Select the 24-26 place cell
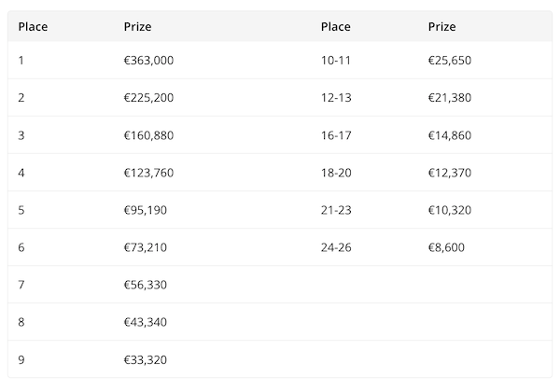This screenshot has height=392, width=560. pyautogui.click(x=336, y=247)
